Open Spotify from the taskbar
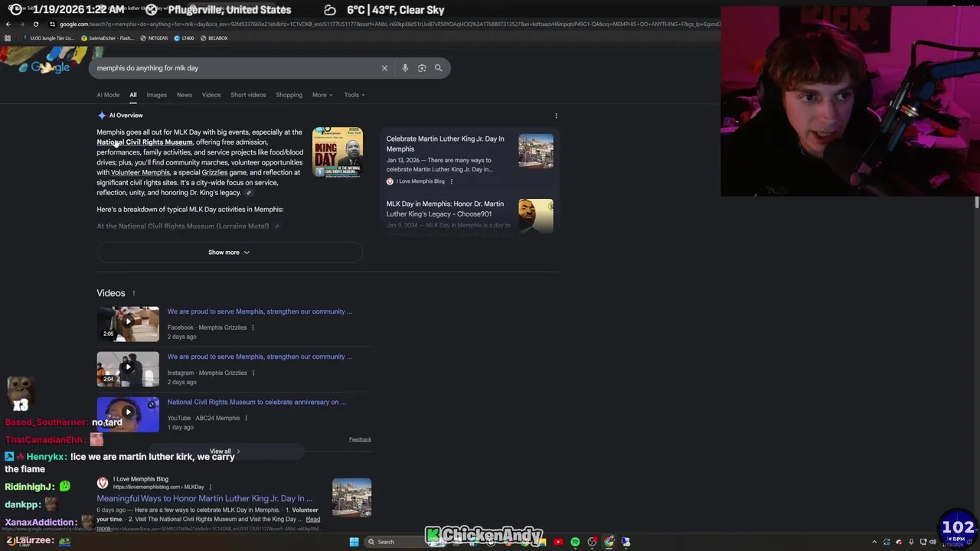Image resolution: width=980 pixels, height=551 pixels. [x=575, y=542]
